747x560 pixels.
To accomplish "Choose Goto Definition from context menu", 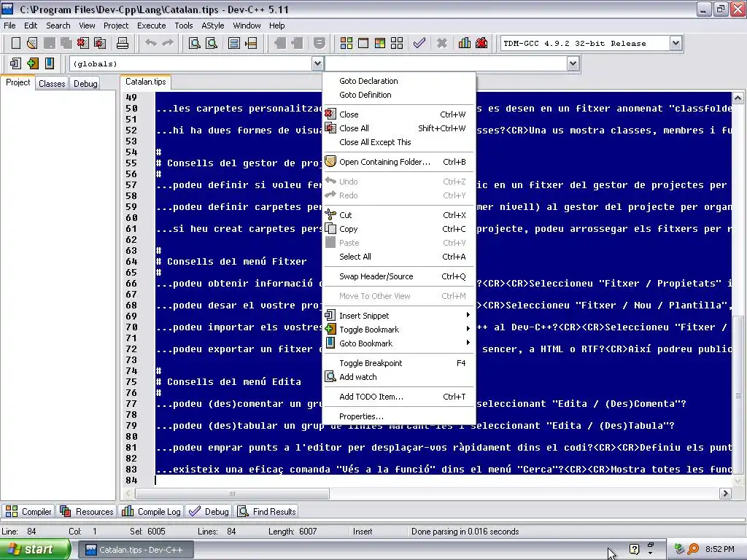I will [399, 95].
